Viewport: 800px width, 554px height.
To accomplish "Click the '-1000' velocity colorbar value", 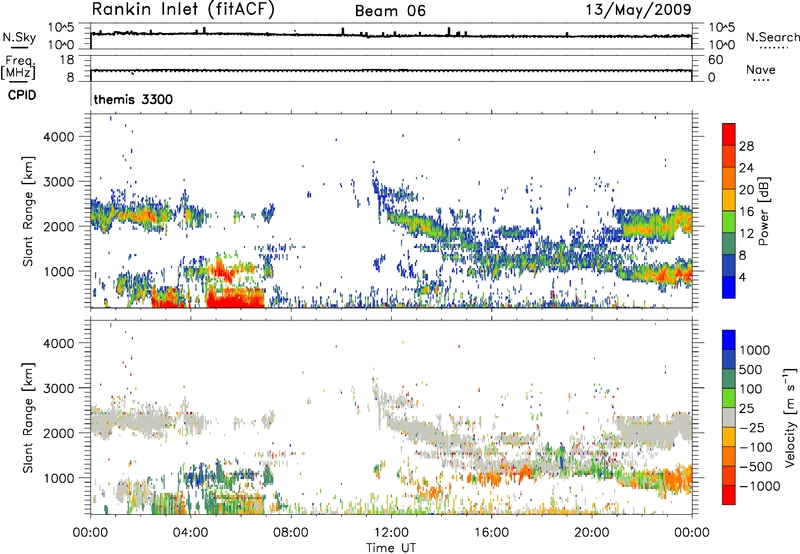I will click(x=760, y=486).
